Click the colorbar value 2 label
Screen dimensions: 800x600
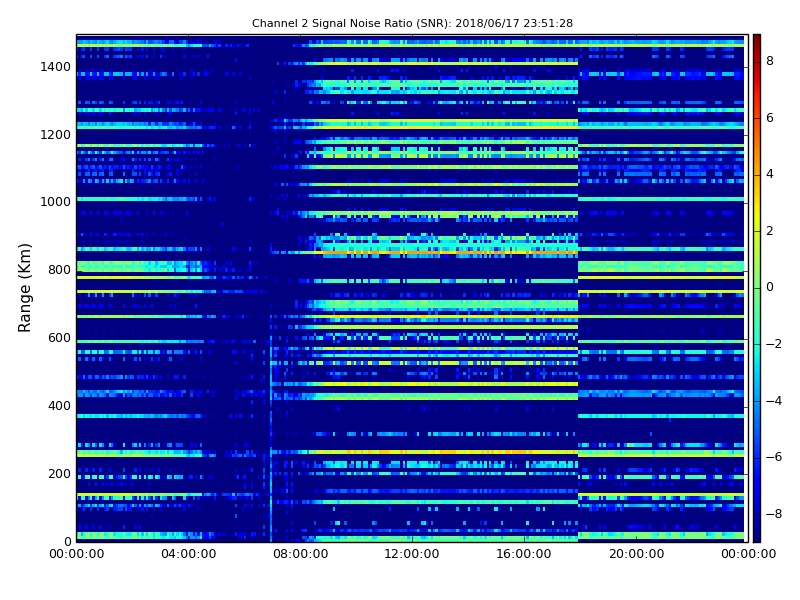point(770,231)
